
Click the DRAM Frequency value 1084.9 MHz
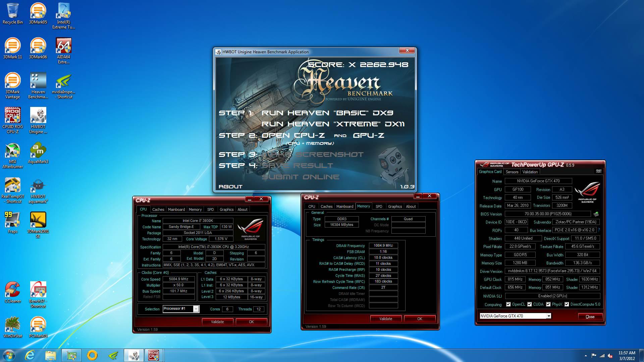click(383, 245)
